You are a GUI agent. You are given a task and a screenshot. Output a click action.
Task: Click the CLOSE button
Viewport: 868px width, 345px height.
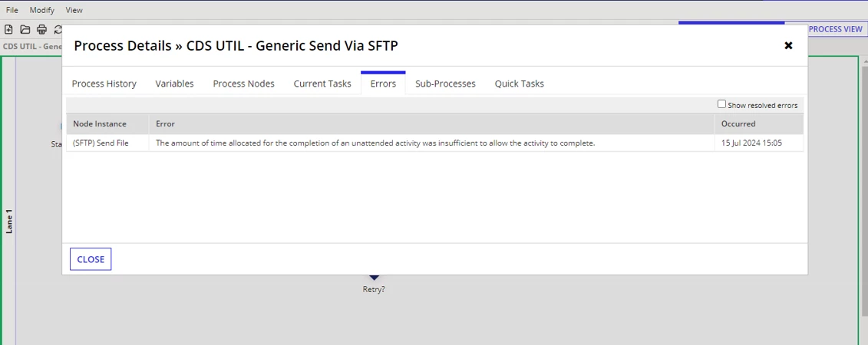click(x=91, y=259)
